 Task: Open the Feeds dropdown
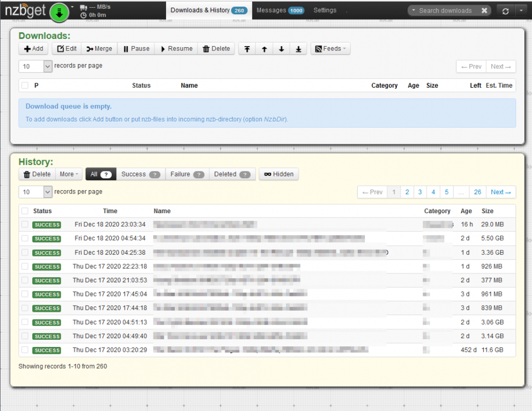tap(330, 49)
